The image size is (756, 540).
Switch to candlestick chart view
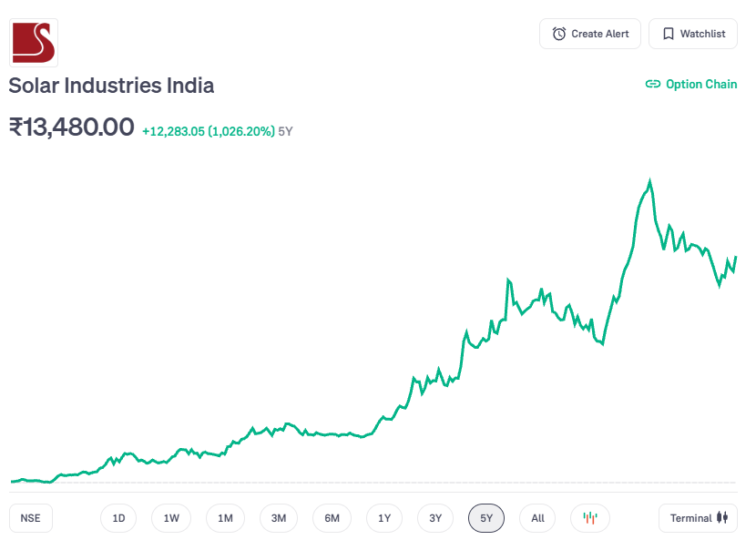590,518
